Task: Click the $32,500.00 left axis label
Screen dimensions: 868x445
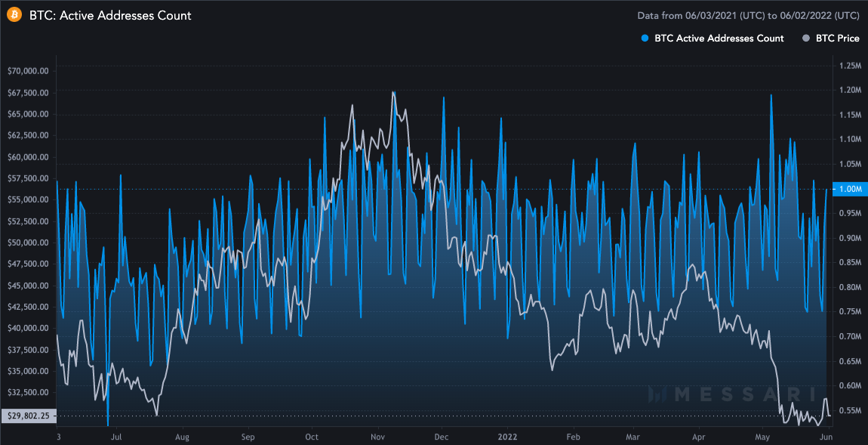Action: click(28, 392)
